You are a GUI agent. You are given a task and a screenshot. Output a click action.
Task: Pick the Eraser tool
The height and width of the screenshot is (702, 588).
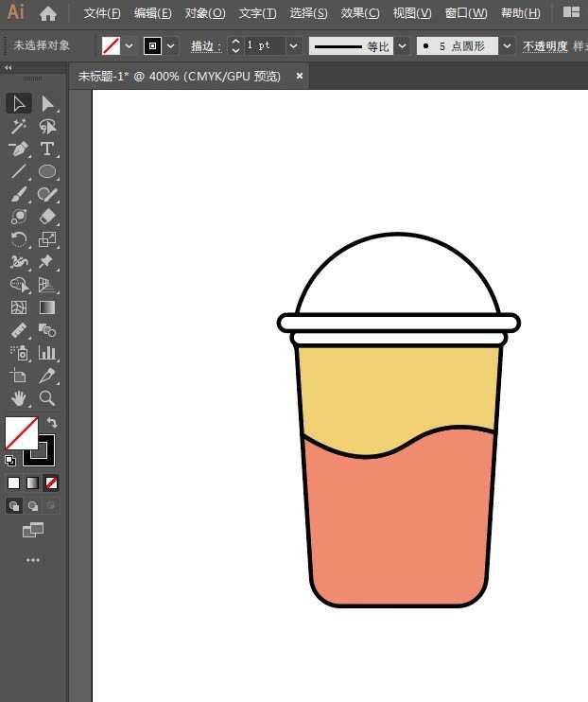(46, 217)
